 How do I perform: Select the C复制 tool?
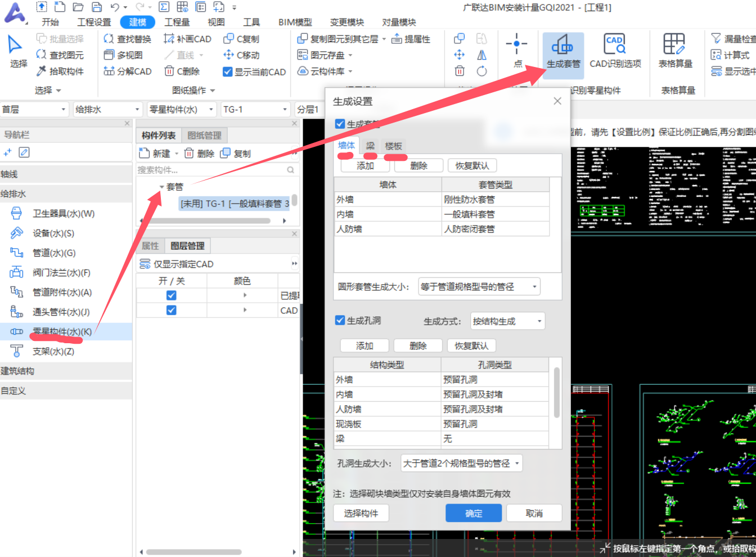click(241, 39)
